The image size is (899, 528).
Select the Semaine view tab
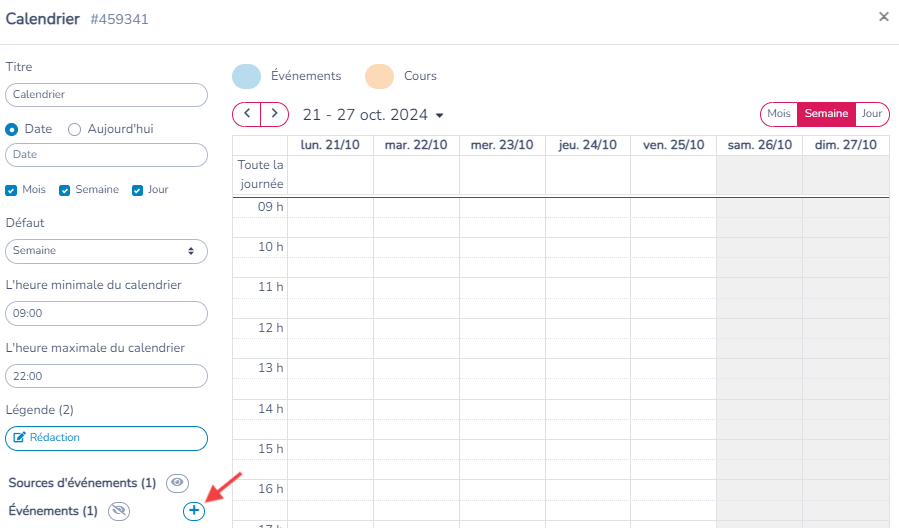[826, 114]
